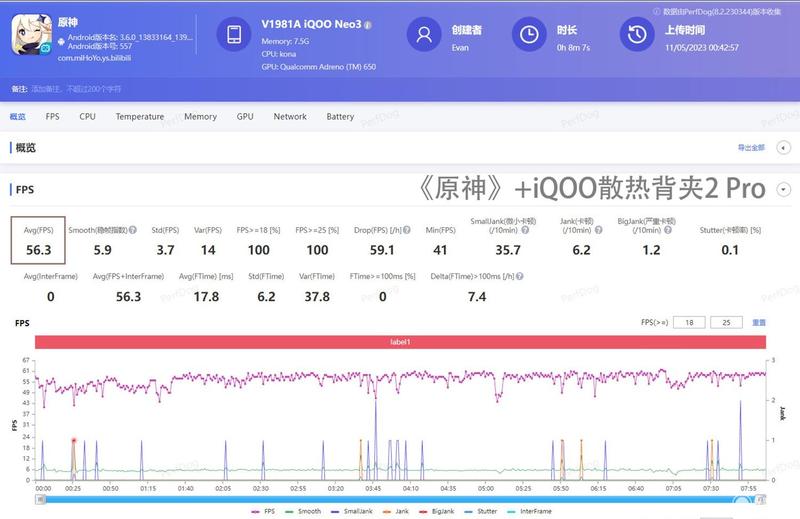
Task: Toggle SmallJank series in legend
Action: pos(352,511)
